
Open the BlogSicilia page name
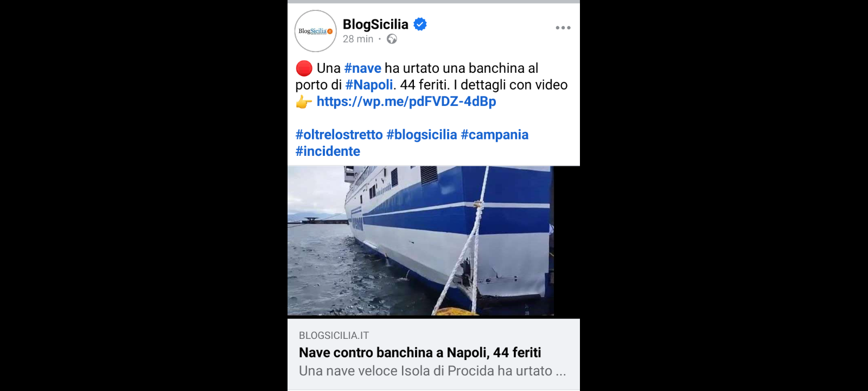tap(375, 24)
